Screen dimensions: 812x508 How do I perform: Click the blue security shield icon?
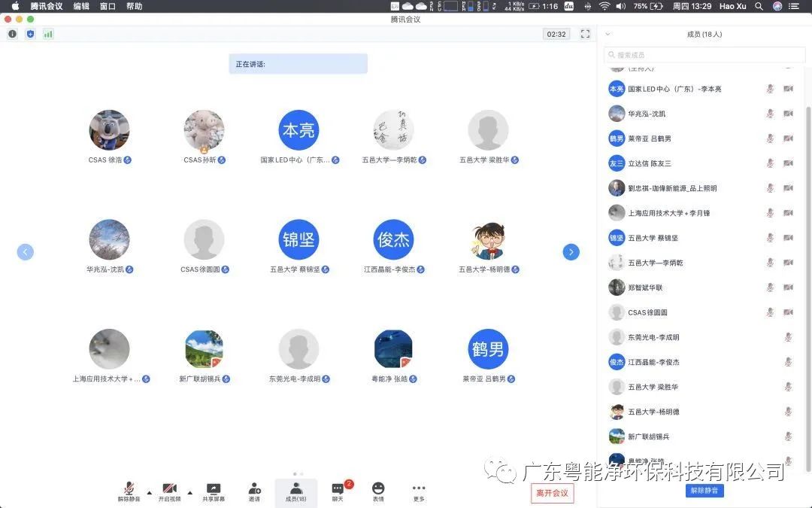(30, 34)
